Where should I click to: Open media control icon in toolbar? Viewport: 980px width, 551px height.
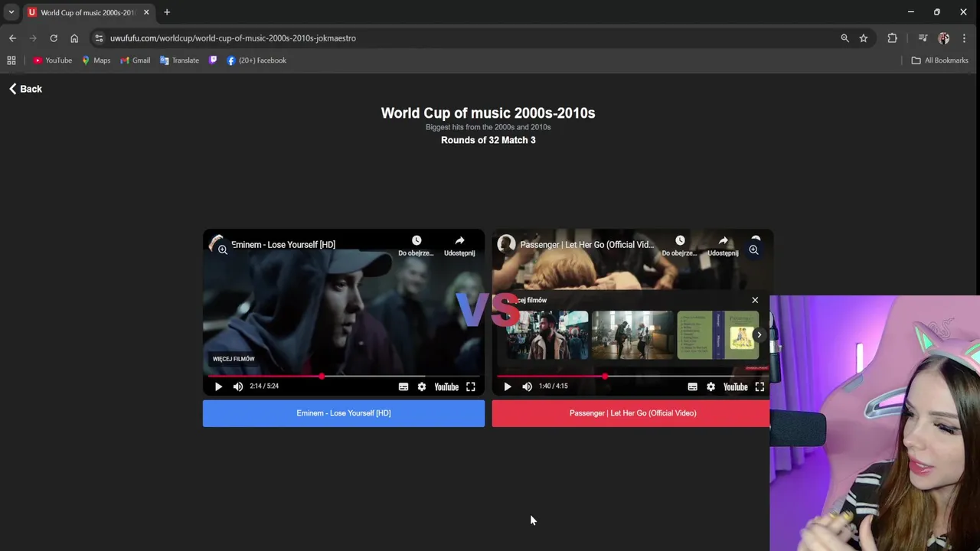tap(923, 38)
